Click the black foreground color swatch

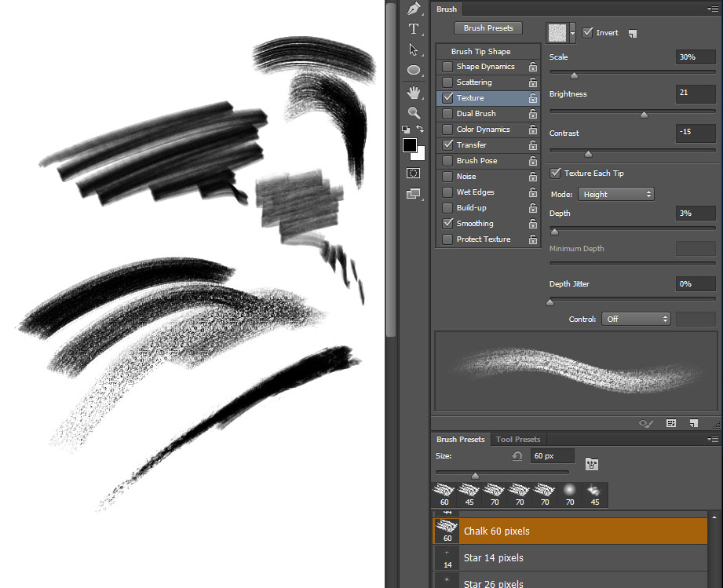click(x=410, y=145)
